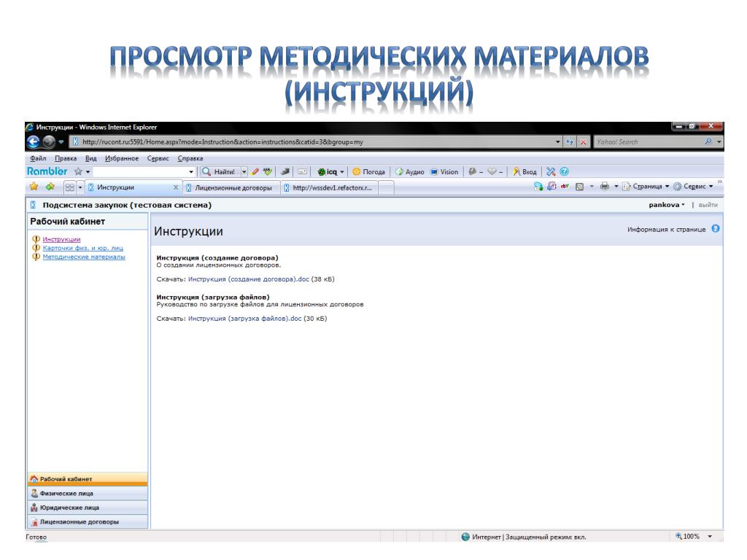747x560 pixels.
Task: Click the gray heart icon on Rambler toolbar
Action: tap(492, 171)
